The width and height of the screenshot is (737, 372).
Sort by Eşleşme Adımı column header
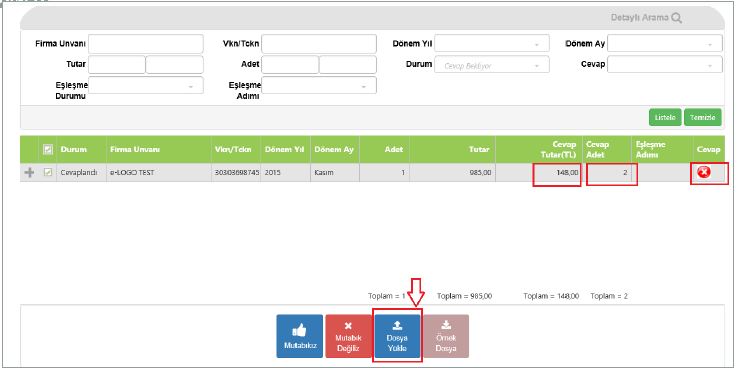(662, 150)
